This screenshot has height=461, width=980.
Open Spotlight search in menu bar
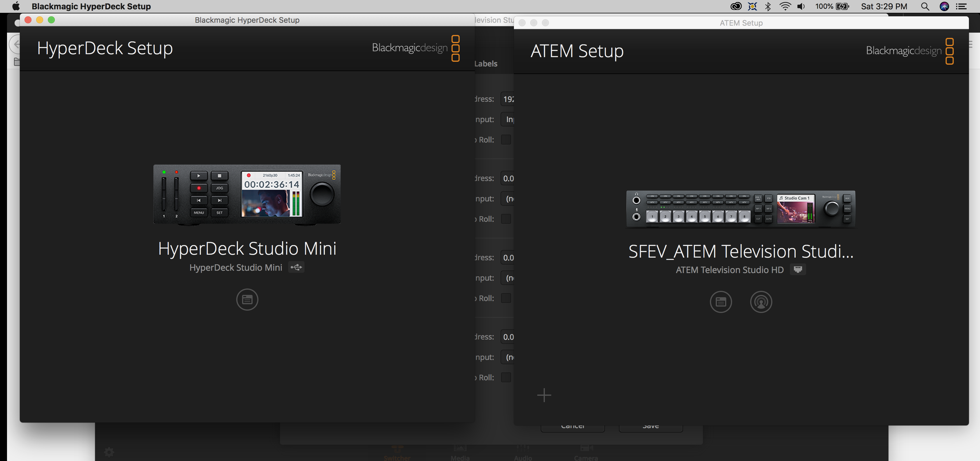coord(925,6)
